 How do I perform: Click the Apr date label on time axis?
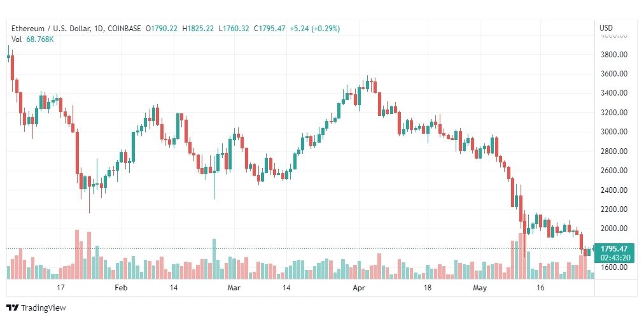pyautogui.click(x=359, y=288)
